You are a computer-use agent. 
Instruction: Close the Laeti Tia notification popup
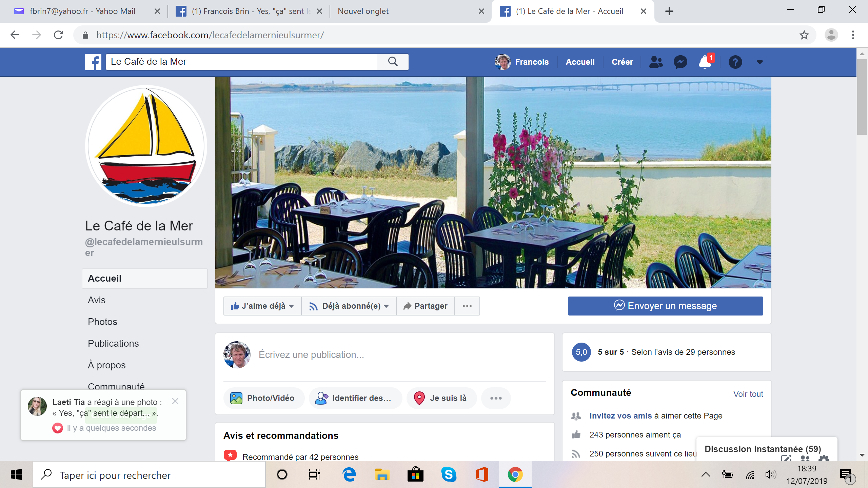pyautogui.click(x=175, y=401)
